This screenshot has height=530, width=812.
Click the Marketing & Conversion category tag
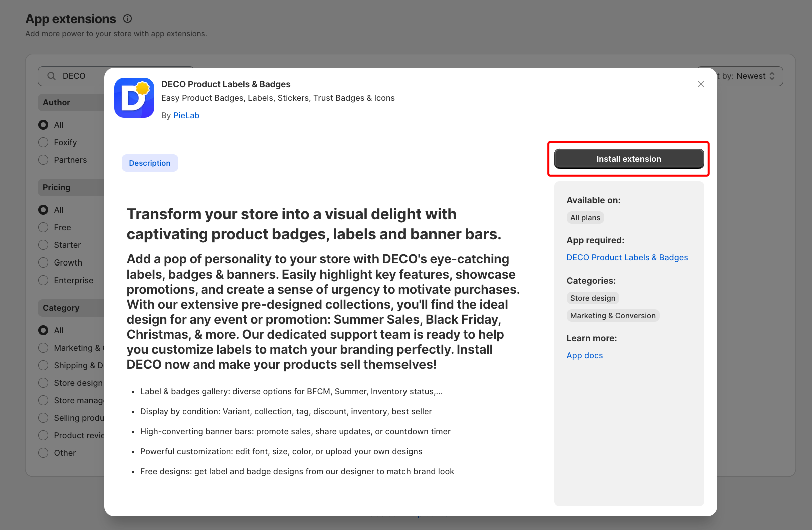[613, 316]
